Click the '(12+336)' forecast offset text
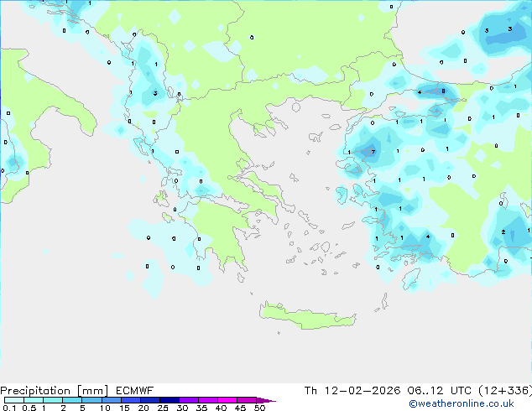Screen dimensions: 532x411 click(505, 391)
